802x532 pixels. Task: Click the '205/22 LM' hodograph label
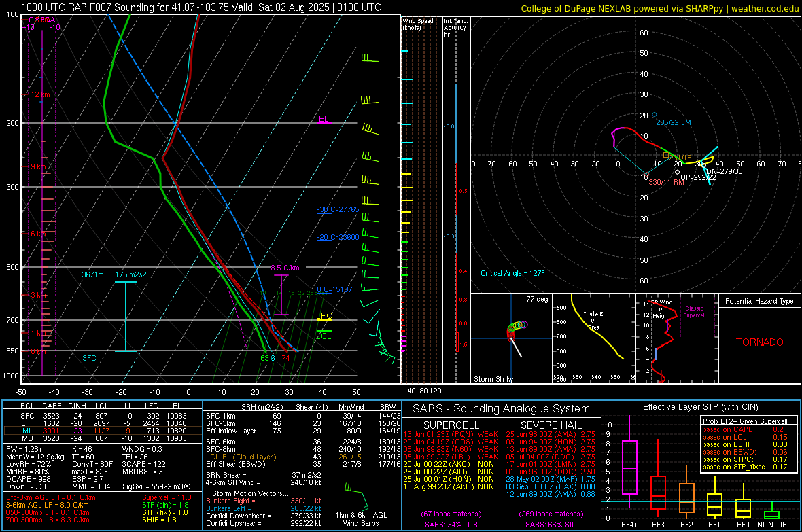coord(674,122)
